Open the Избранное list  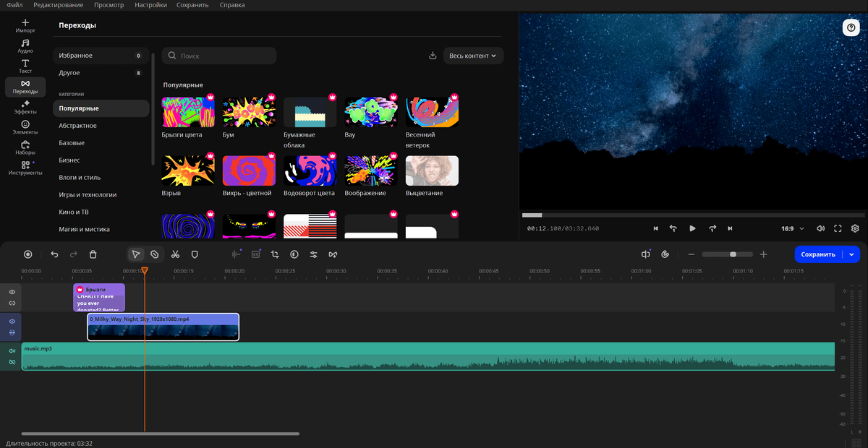pyautogui.click(x=101, y=56)
